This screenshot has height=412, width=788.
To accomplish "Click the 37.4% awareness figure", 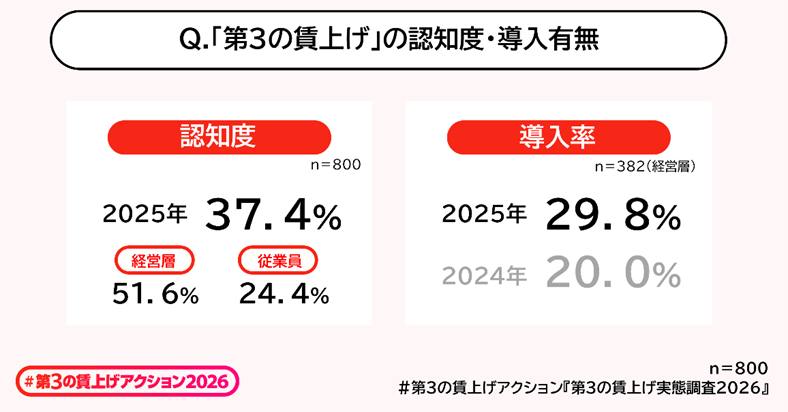I will (x=274, y=214).
